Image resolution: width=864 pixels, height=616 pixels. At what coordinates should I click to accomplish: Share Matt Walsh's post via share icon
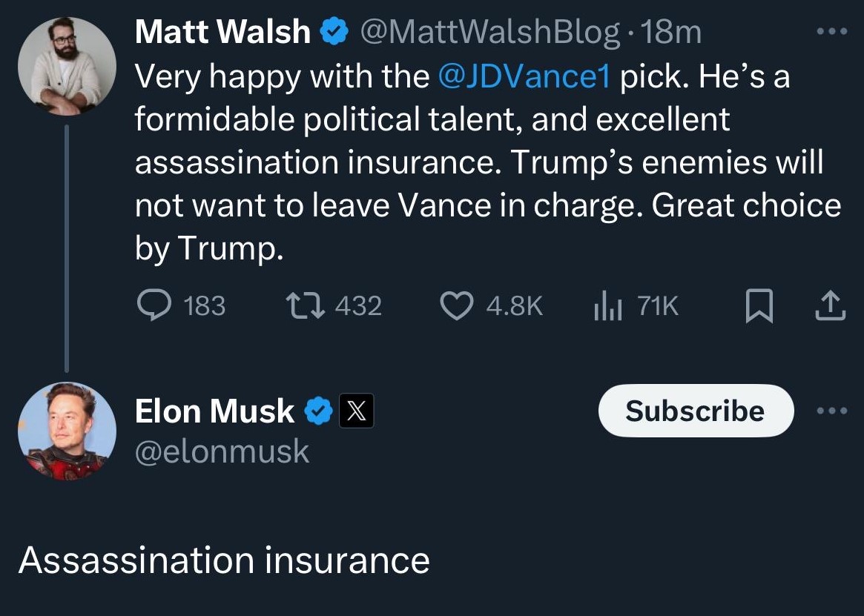pyautogui.click(x=830, y=305)
